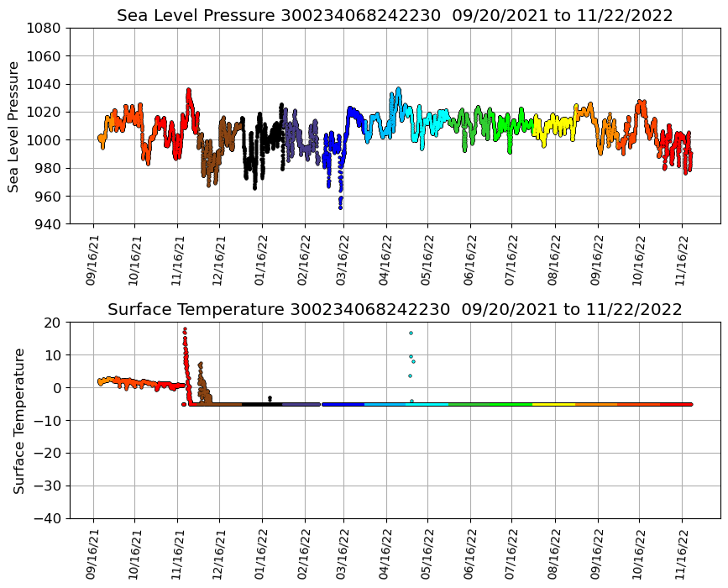Select the vertical "Surface Temperature" y-axis label
The image size is (728, 588).
[18, 420]
